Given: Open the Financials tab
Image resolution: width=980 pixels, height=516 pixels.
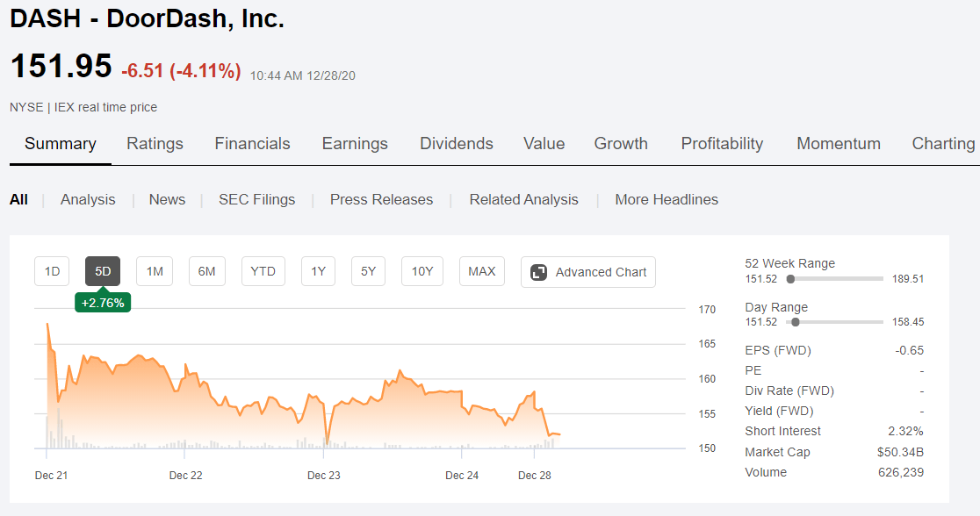Looking at the screenshot, I should click(x=253, y=144).
